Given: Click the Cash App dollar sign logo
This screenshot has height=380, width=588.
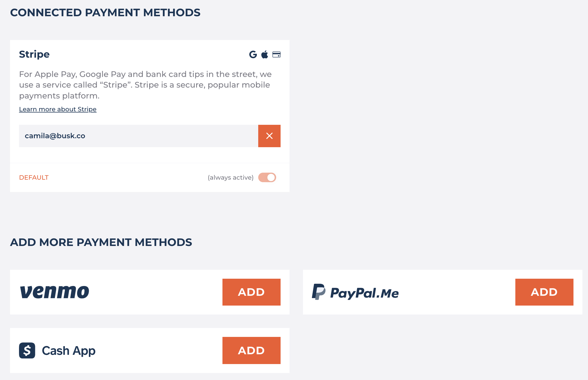Looking at the screenshot, I should pos(27,350).
